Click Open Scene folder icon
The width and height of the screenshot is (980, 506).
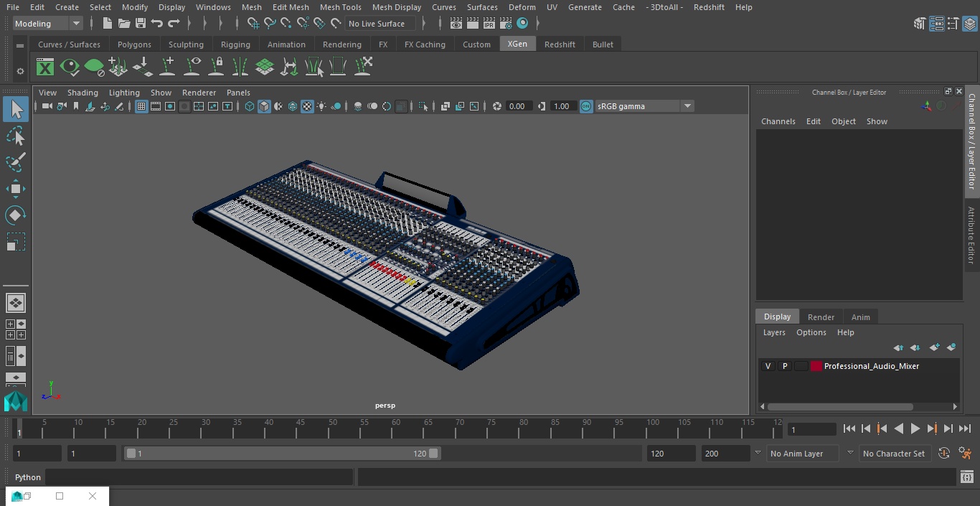pos(123,24)
